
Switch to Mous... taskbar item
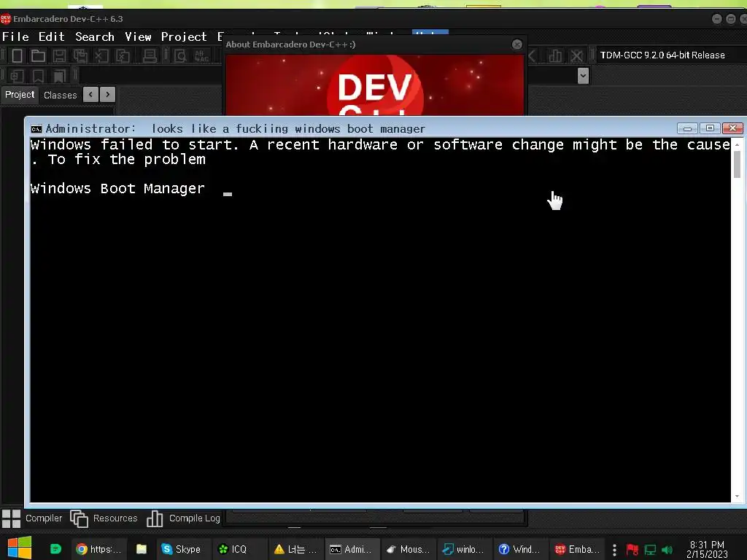[x=409, y=549]
